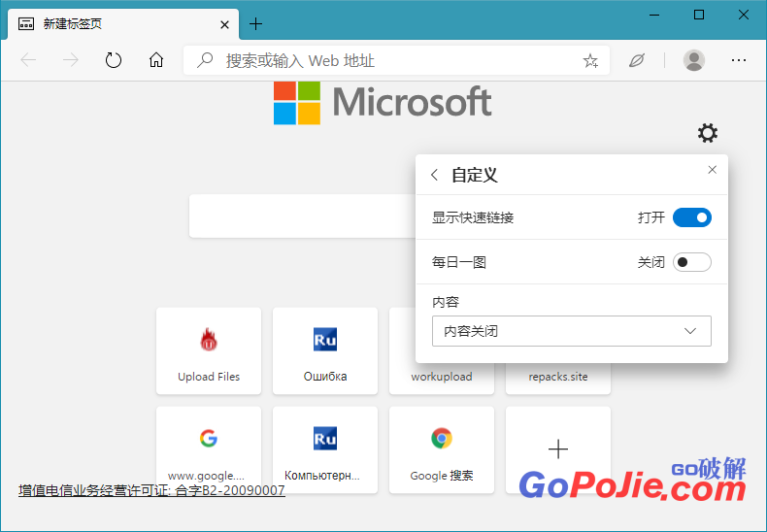Turn off 显示快速链接 toggle
The image size is (767, 532).
(691, 217)
